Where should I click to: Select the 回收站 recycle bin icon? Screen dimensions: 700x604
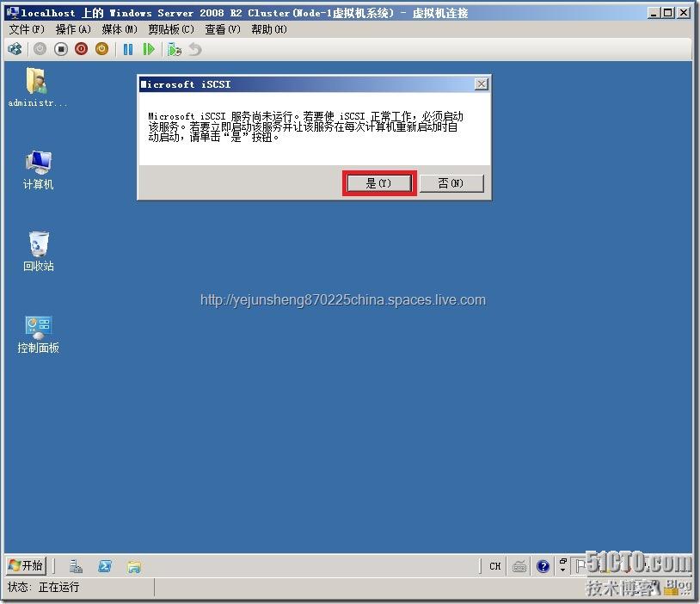click(39, 251)
